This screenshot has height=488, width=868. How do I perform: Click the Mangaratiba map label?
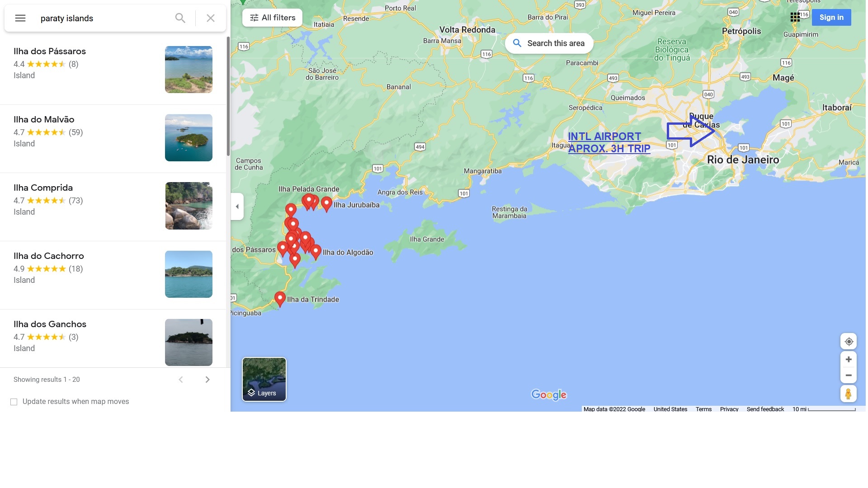tap(482, 171)
